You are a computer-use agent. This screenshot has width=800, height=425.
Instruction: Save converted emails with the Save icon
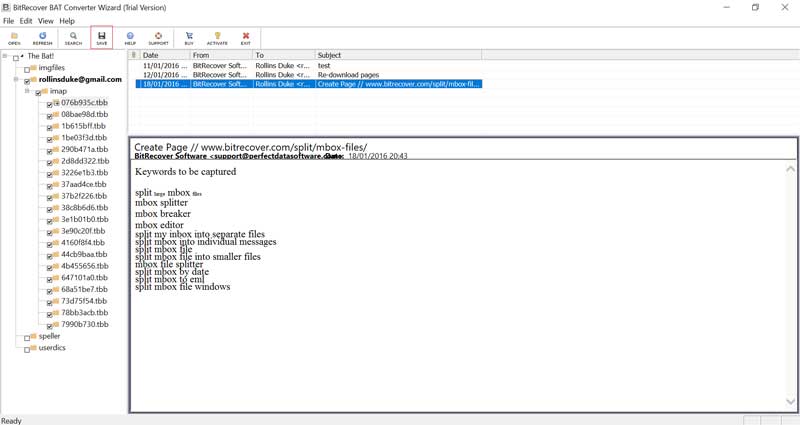pos(102,38)
